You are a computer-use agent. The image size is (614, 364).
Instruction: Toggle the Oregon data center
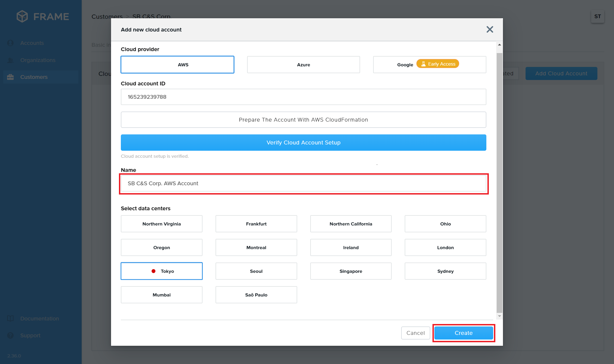(162, 248)
